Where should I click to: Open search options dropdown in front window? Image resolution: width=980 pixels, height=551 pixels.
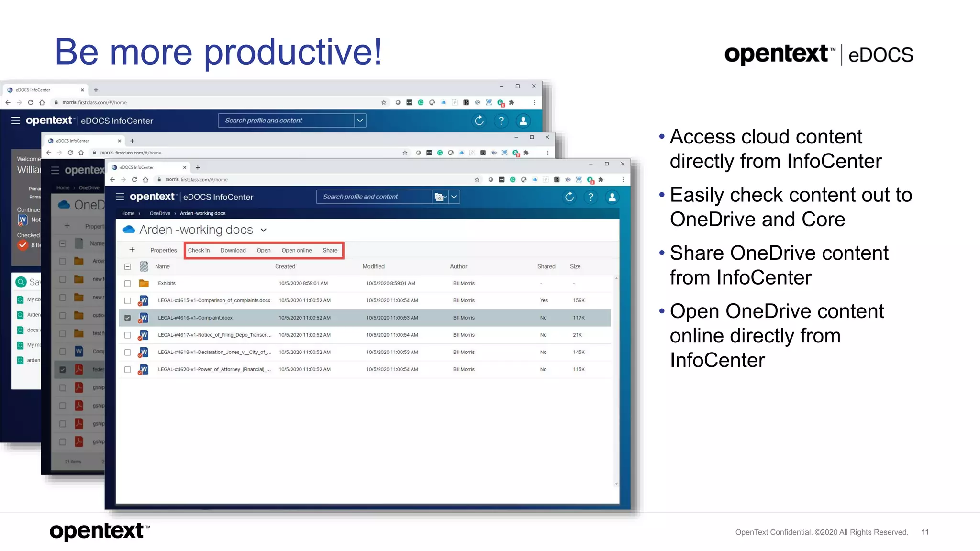(x=454, y=197)
